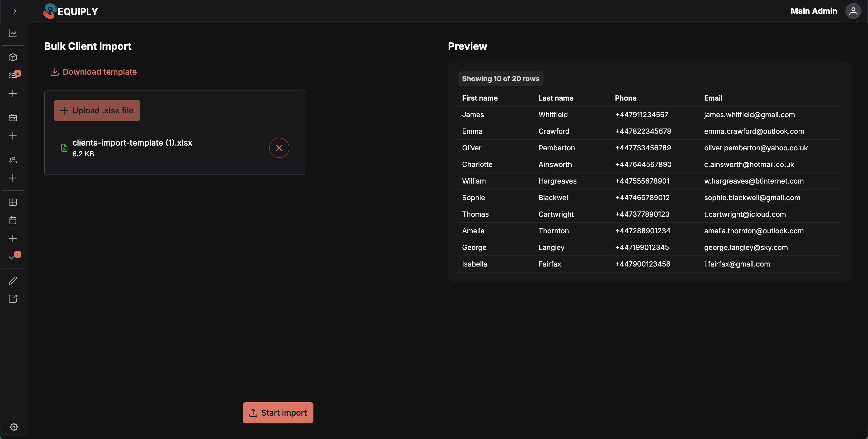Open the settings gear at the sidebar bottom

[x=14, y=427]
